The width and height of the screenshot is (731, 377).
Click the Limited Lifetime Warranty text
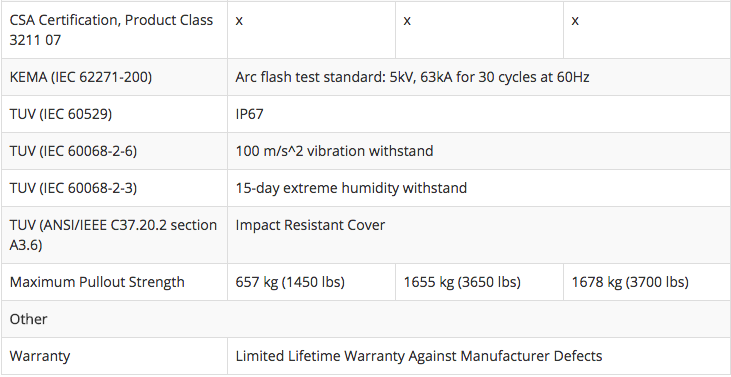click(419, 356)
